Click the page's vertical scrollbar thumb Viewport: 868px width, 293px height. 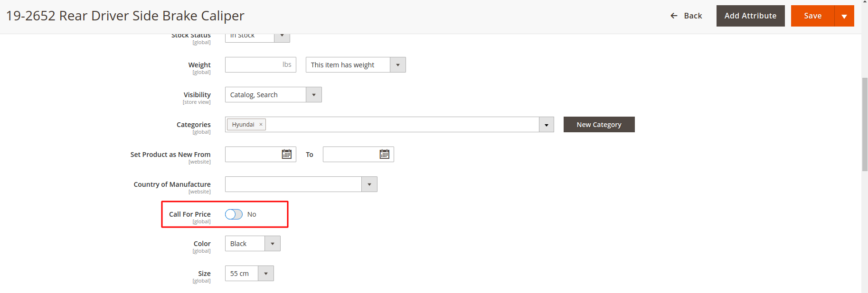[865, 124]
